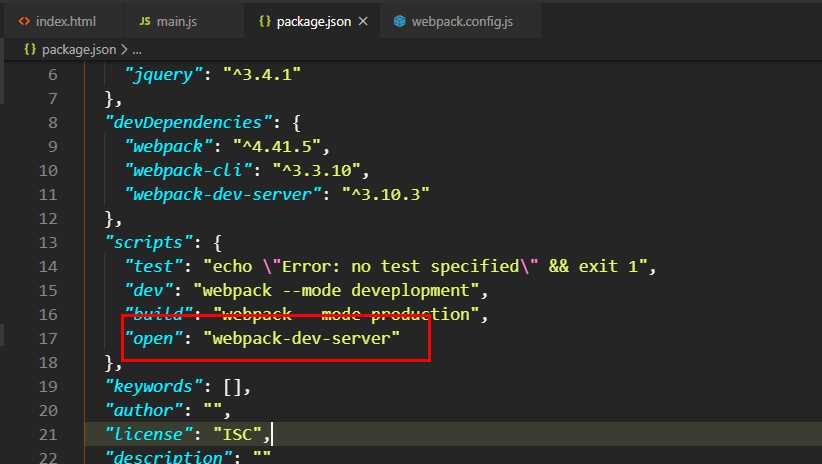Click the HTML icon on index.html tab
This screenshot has height=464, width=822.
click(x=24, y=21)
